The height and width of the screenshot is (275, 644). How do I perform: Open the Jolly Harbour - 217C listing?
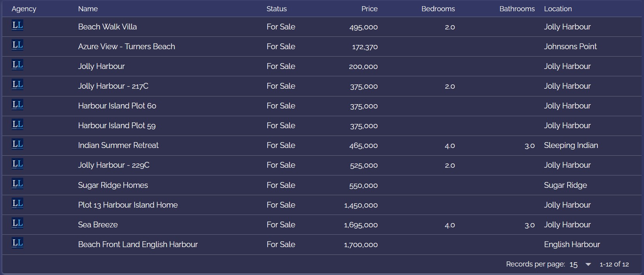[113, 86]
